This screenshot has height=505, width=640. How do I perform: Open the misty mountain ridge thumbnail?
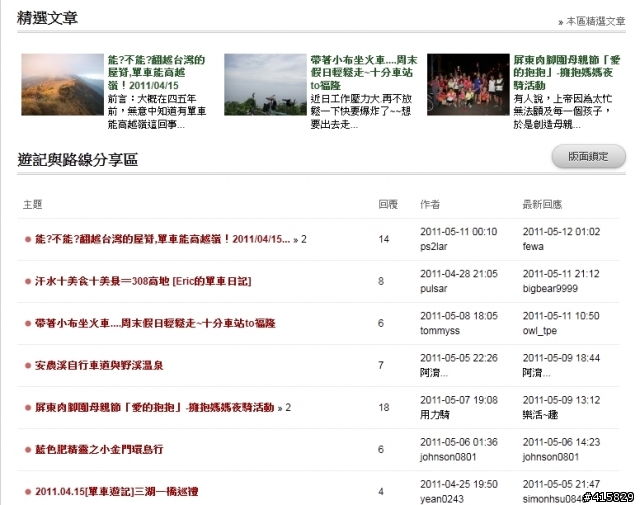(62, 85)
